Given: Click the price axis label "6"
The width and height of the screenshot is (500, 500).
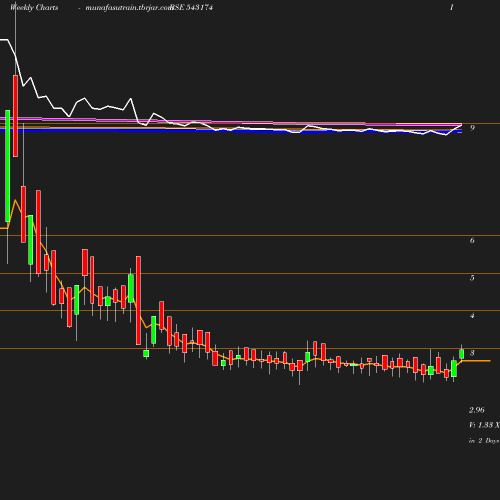Looking at the screenshot, I should pos(472,240).
